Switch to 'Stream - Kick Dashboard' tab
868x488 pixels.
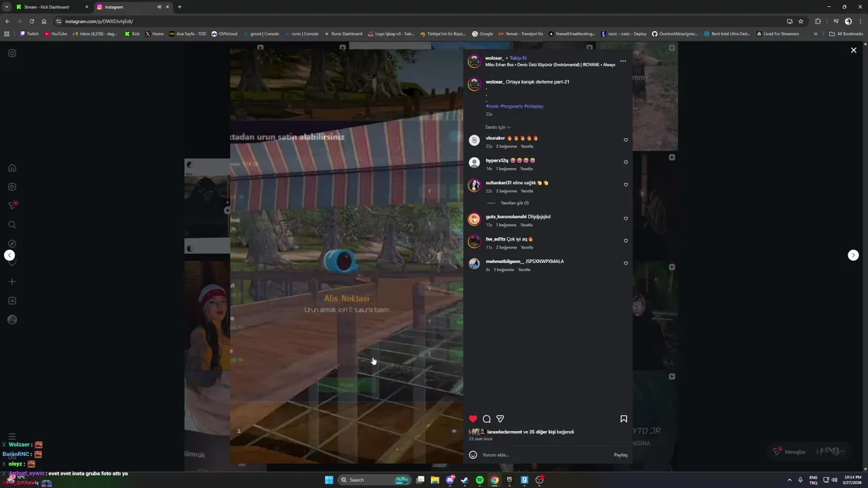coord(52,7)
